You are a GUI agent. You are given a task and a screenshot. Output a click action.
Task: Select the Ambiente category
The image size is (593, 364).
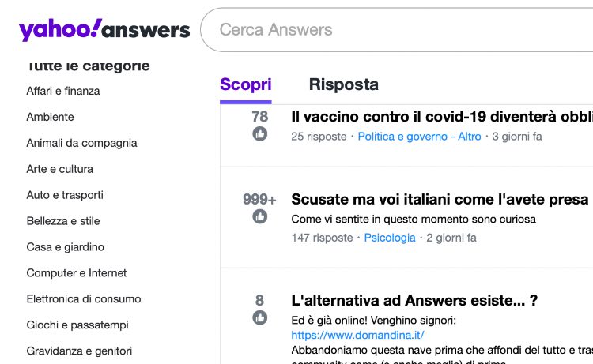click(50, 117)
